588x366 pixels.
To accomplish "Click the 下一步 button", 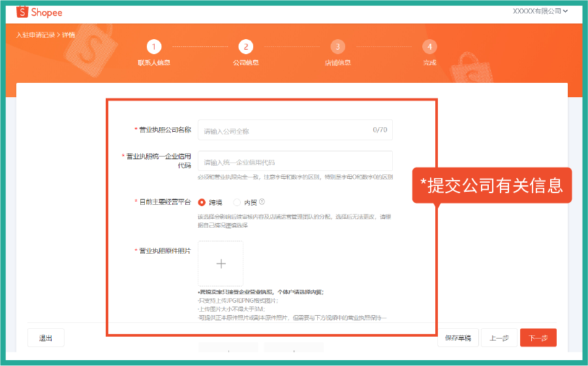I will tap(538, 338).
